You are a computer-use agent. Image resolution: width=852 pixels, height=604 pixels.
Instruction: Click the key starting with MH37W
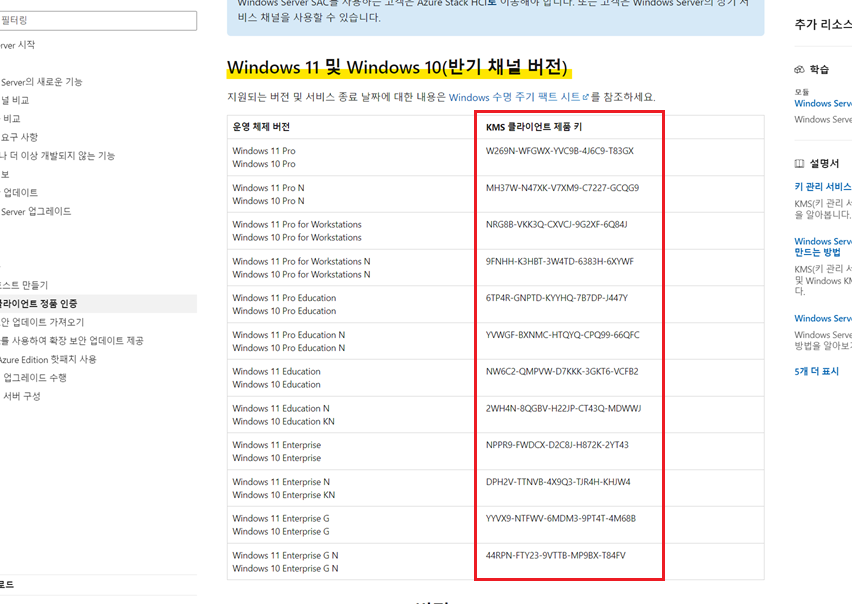point(562,188)
